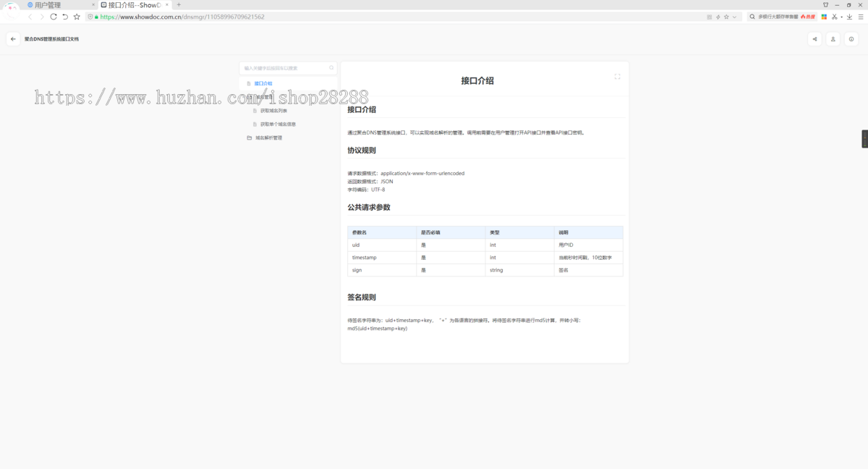Click the 字符编码：UTF-8 line
Image resolution: width=868 pixels, height=469 pixels.
[x=366, y=190]
